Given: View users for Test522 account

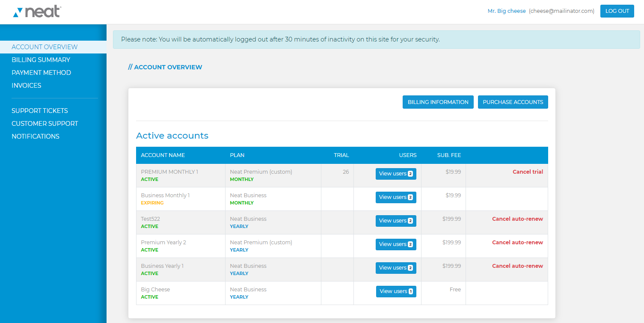Looking at the screenshot, I should pos(396,221).
